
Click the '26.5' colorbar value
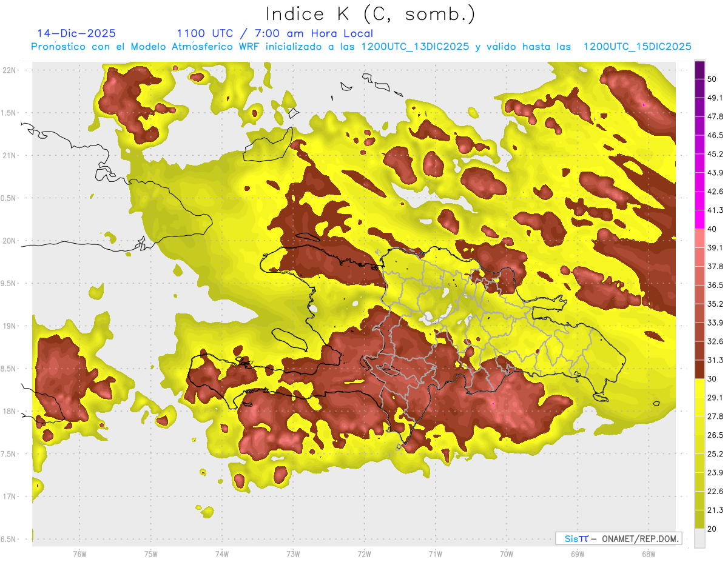(x=715, y=435)
